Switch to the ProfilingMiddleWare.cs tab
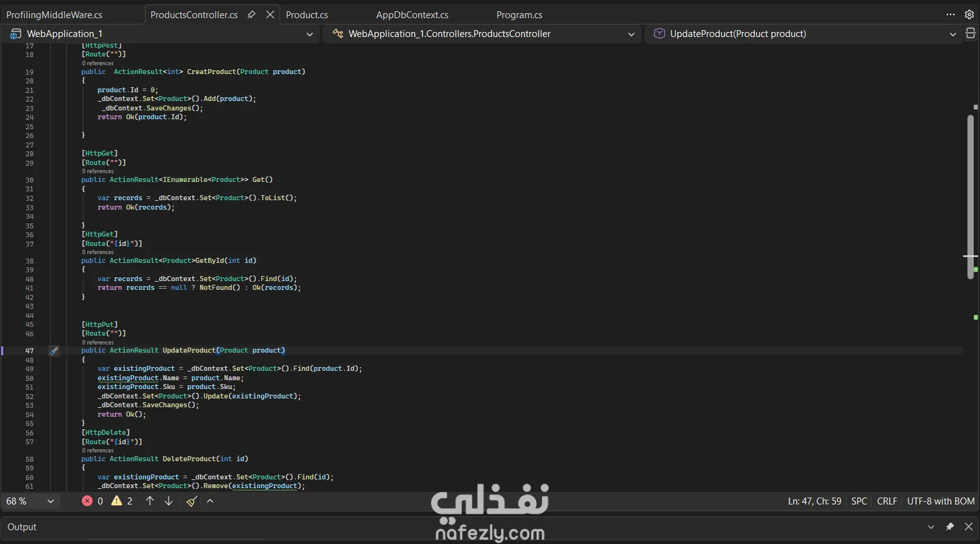The width and height of the screenshot is (980, 544). click(x=55, y=14)
